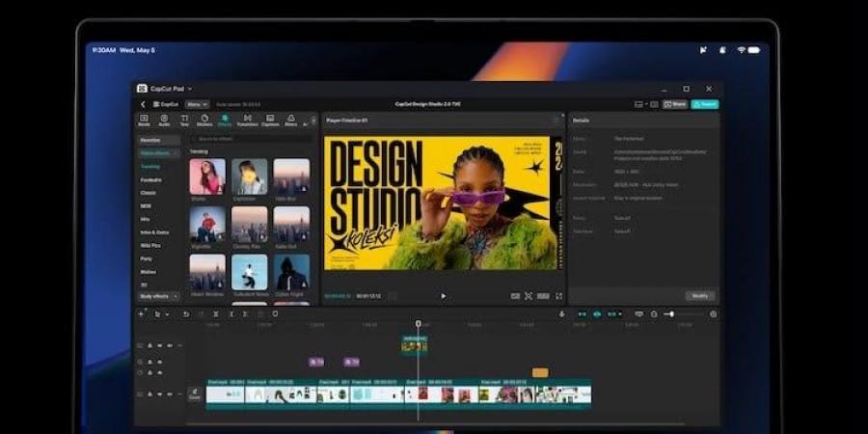Screen dimensions: 868x434
Task: Choose the hooded figure effect thumbnail
Action: point(291,272)
